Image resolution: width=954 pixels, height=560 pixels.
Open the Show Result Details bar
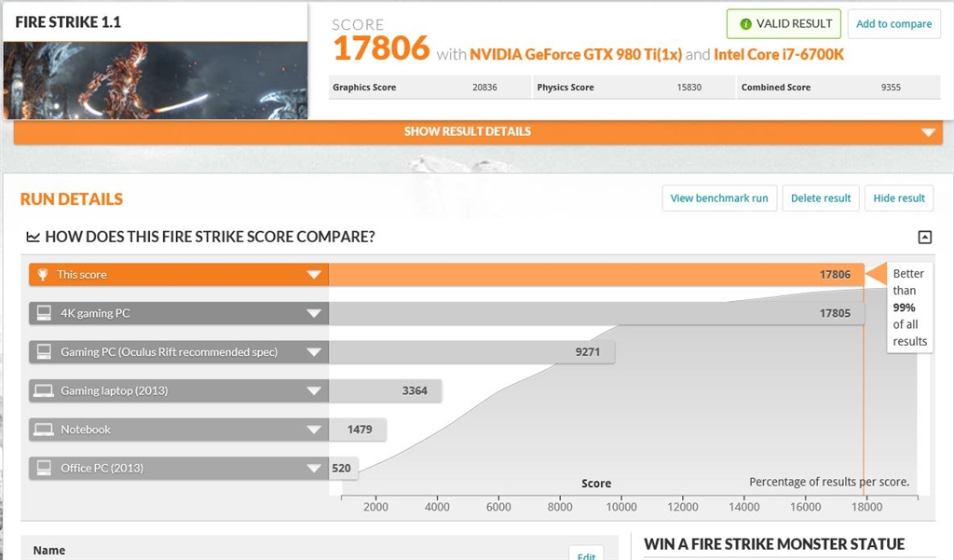click(x=478, y=132)
